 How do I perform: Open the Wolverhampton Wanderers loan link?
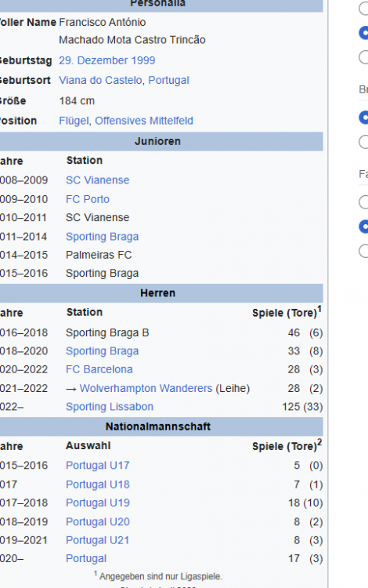click(146, 388)
